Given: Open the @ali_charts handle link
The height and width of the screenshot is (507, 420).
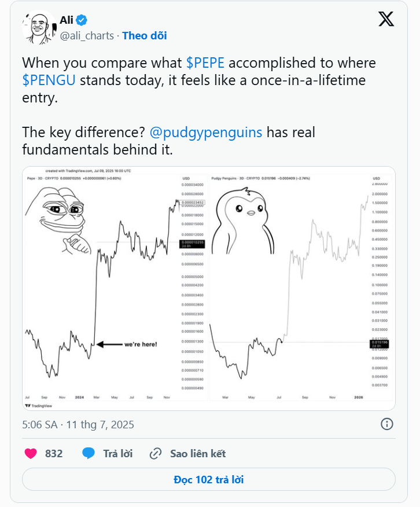Looking at the screenshot, I should (x=87, y=35).
